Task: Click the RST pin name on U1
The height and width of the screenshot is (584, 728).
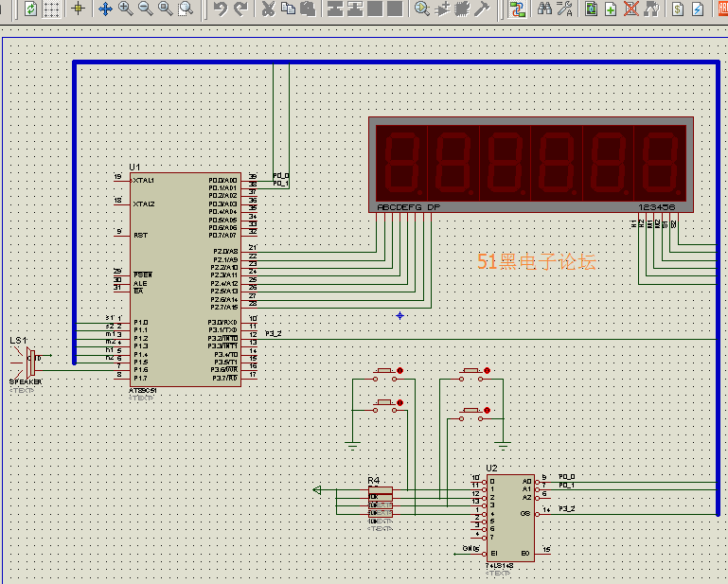Action: click(140, 236)
